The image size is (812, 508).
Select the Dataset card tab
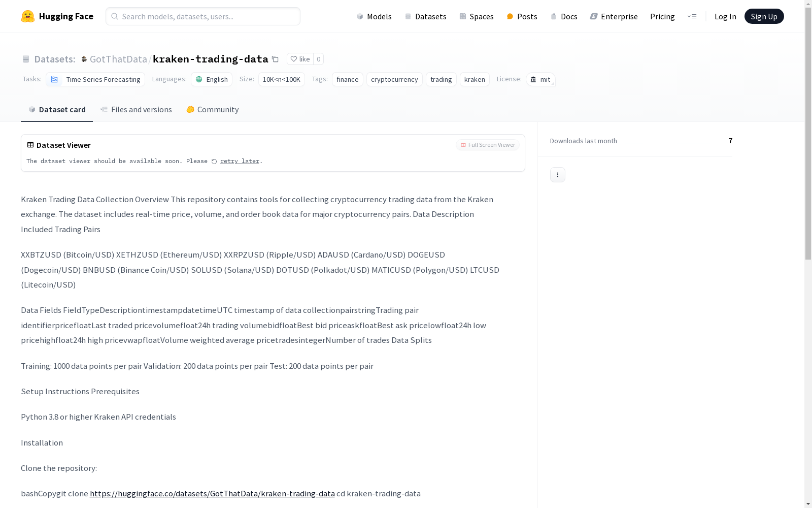pos(57,110)
